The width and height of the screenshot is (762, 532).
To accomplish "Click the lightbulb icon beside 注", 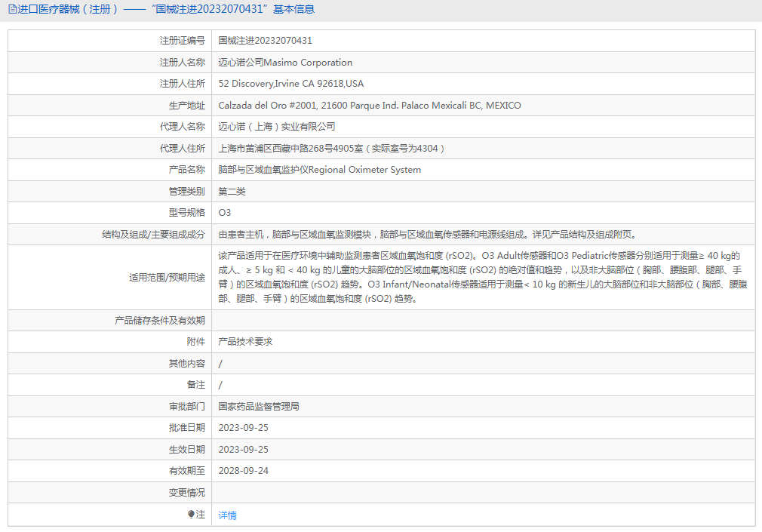I will pos(191,515).
